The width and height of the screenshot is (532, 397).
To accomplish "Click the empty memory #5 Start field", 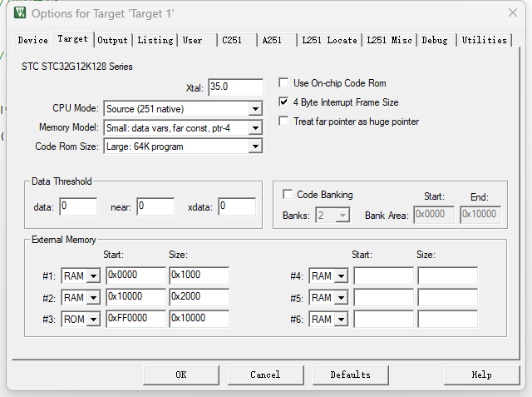I will click(384, 297).
